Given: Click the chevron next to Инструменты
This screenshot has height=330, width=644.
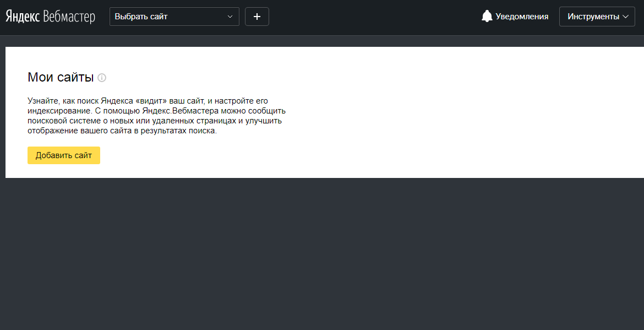Looking at the screenshot, I should 625,17.
